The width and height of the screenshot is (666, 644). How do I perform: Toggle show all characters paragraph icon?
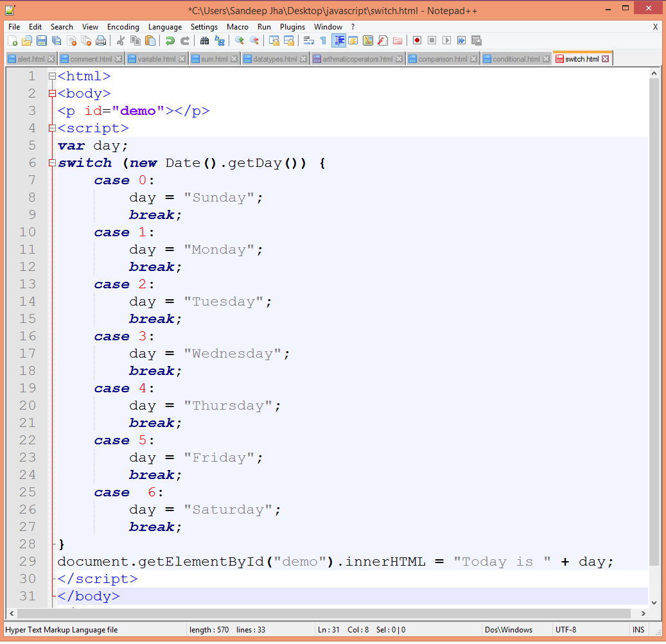click(324, 40)
